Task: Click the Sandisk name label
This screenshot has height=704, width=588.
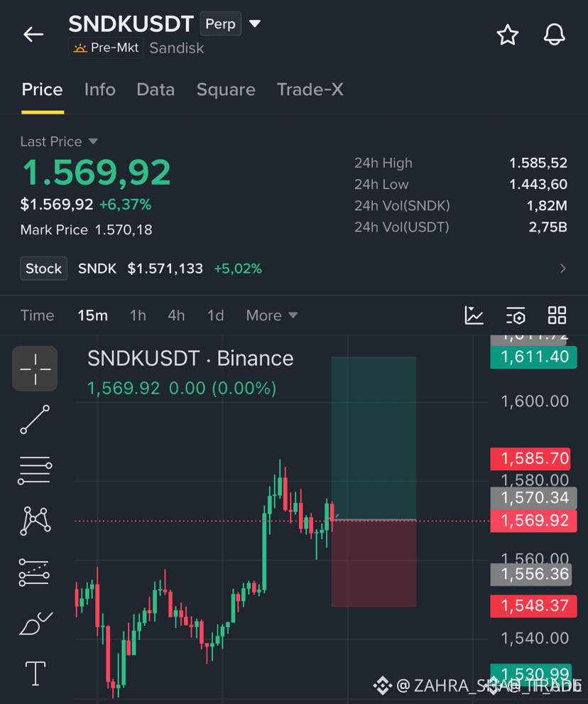Action: coord(176,48)
